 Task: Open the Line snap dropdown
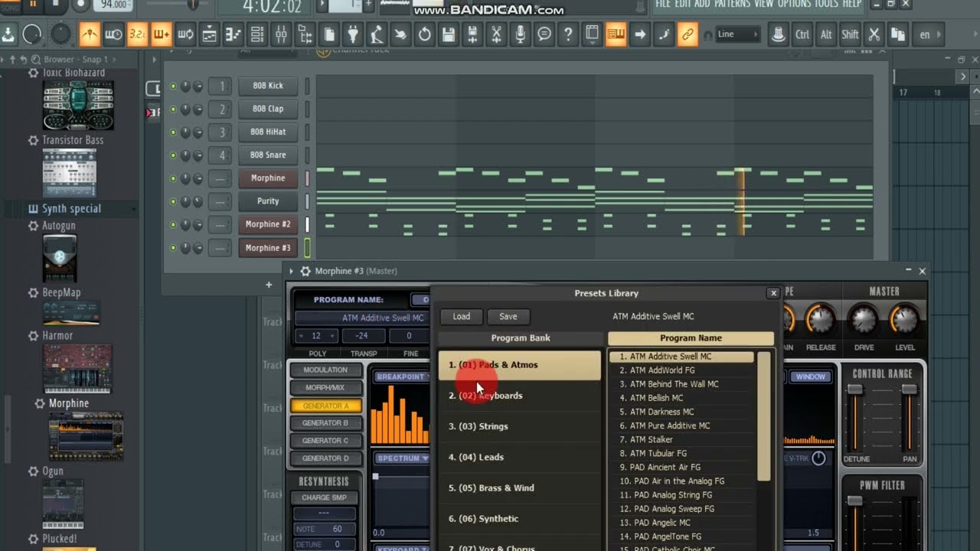[x=737, y=34]
